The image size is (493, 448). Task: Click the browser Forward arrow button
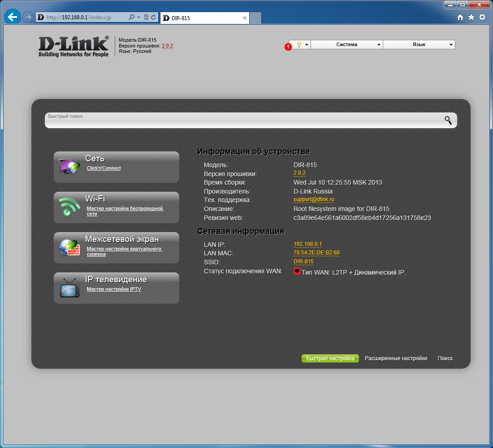click(x=28, y=17)
